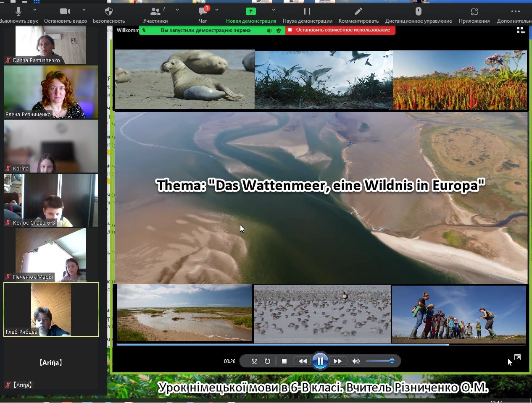Viewport: 532px width, 403px height.
Task: Open the Безопасность shield menu
Action: coord(108,12)
